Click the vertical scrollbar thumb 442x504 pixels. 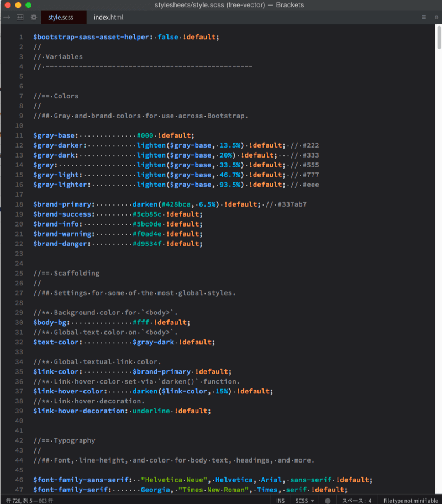(439, 37)
